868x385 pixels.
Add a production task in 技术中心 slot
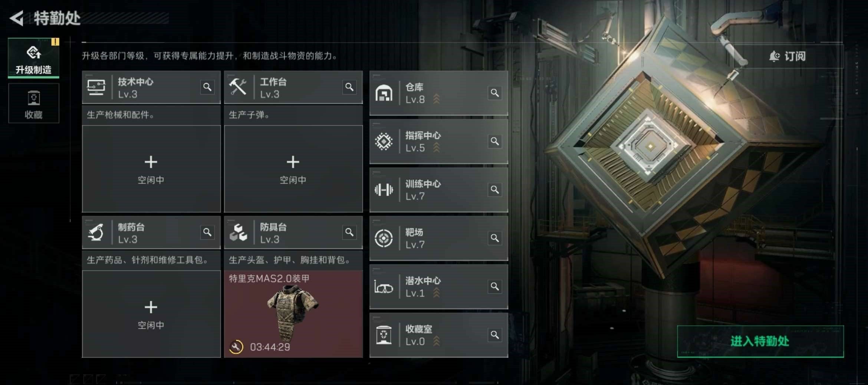(151, 169)
